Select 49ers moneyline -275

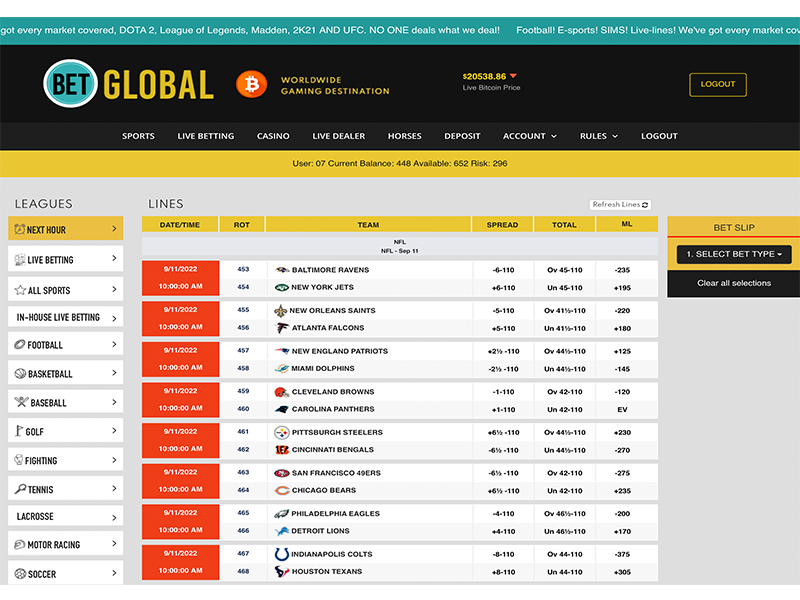coord(622,473)
